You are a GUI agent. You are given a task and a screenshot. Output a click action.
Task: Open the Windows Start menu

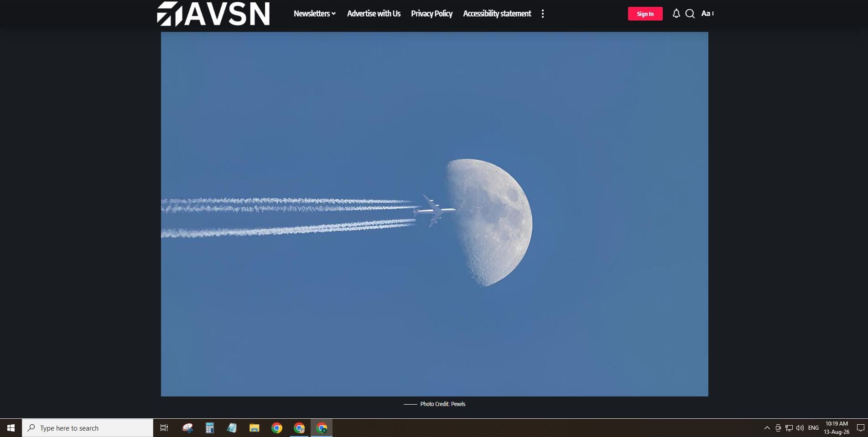(x=11, y=428)
